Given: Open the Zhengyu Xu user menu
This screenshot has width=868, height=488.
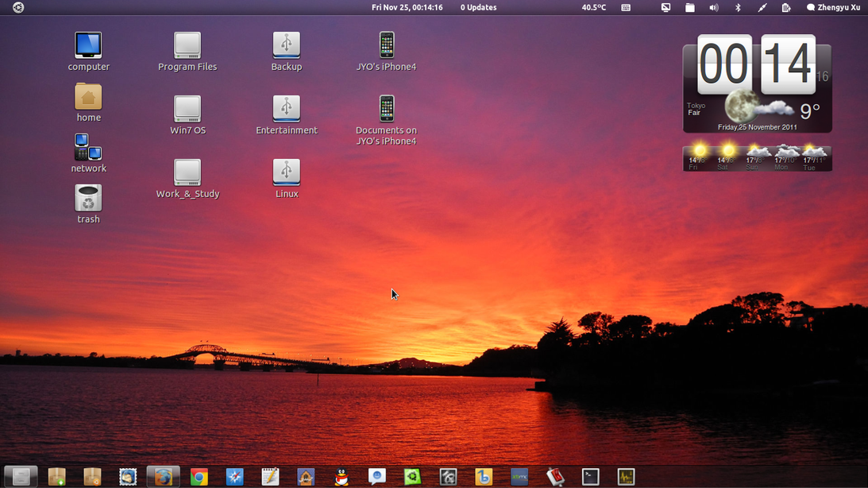Looking at the screenshot, I should coord(833,7).
